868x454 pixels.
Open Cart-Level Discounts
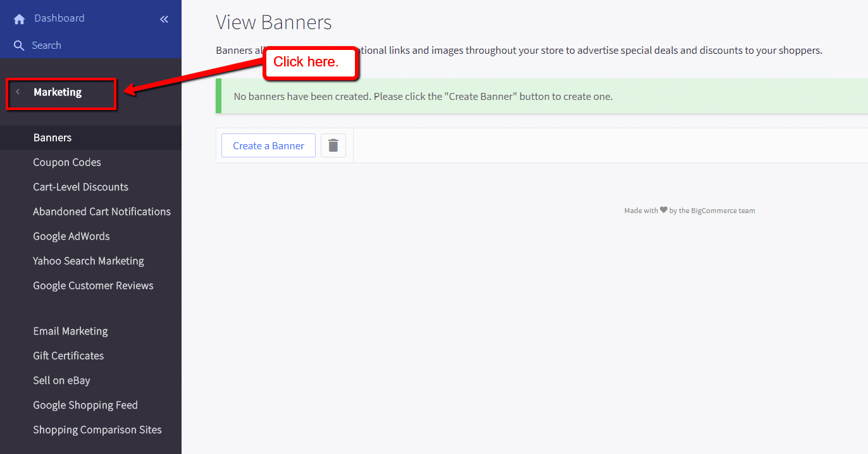(80, 187)
